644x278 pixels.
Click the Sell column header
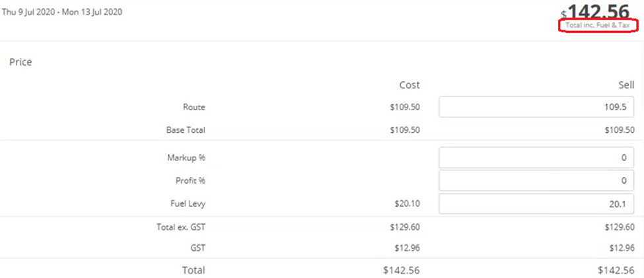pos(626,85)
